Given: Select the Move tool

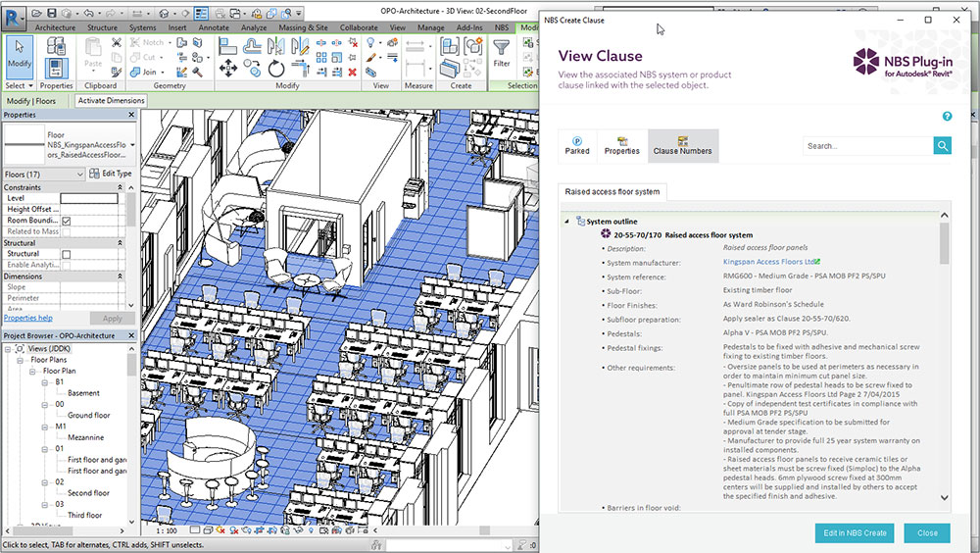Looking at the screenshot, I should (x=227, y=69).
